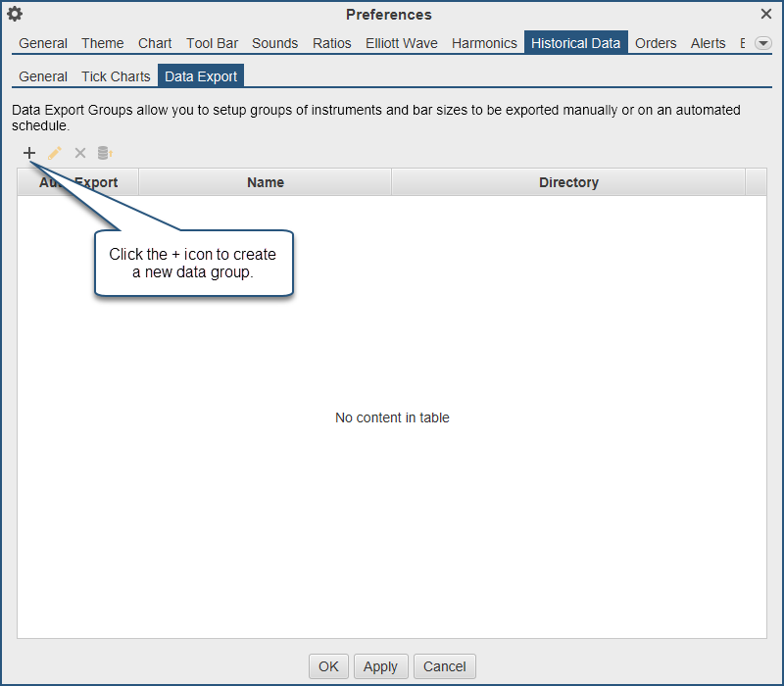
Task: Click the gear icon in title bar
Action: (15, 15)
